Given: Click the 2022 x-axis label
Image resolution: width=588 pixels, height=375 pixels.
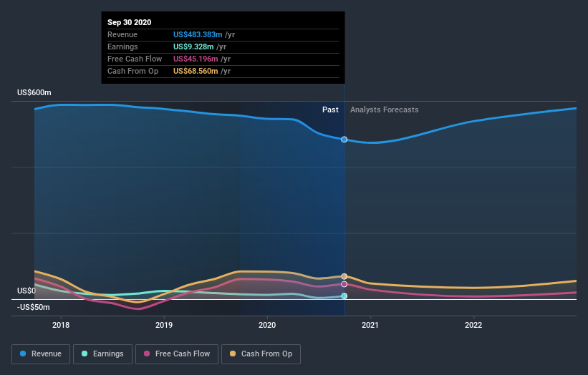Looking at the screenshot, I should click(473, 325).
